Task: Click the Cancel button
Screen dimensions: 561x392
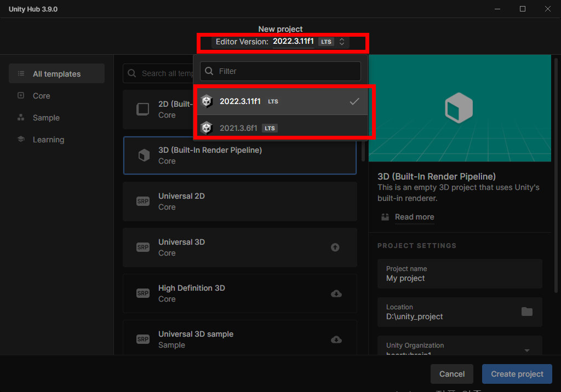Action: coord(452,374)
